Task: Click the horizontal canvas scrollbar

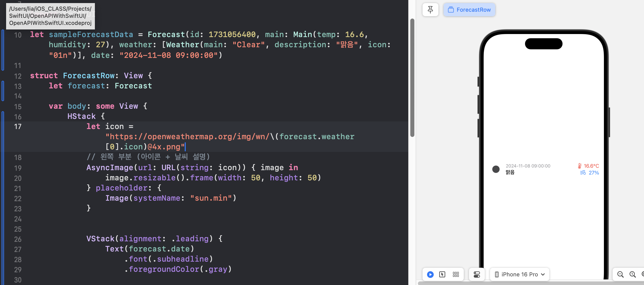Action: coord(530,283)
